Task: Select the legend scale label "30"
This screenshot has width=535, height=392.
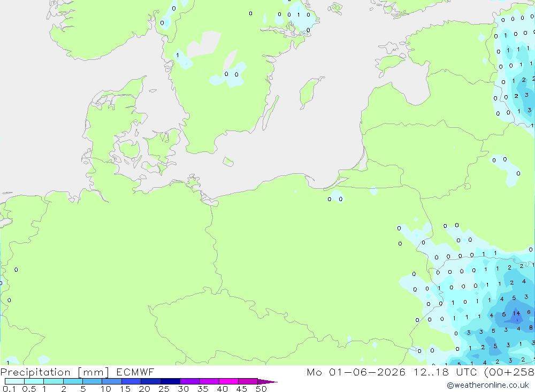Action: [x=184, y=389]
